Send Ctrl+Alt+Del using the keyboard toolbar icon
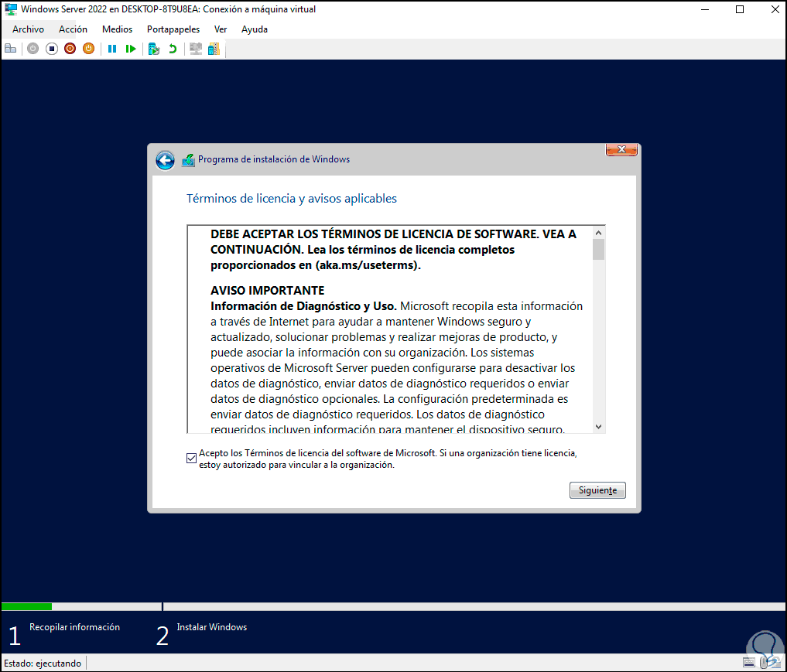 [11, 49]
